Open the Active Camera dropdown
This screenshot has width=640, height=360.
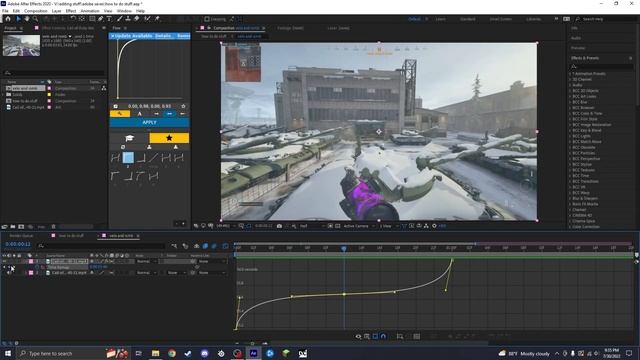358,226
